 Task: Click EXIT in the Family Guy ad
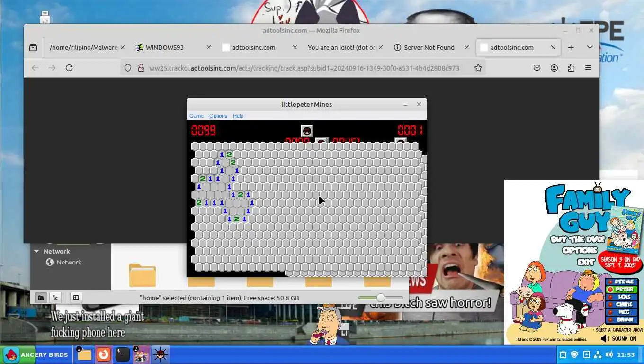point(585,262)
